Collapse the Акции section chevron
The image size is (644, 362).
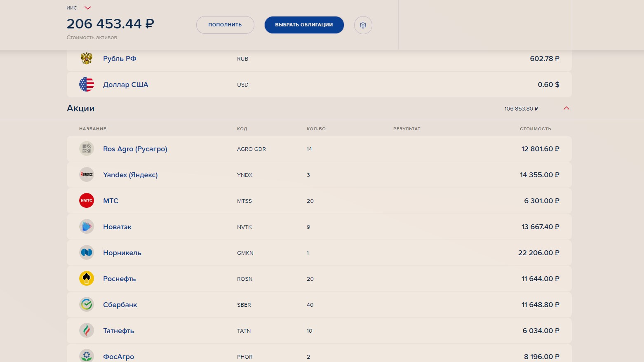[x=566, y=108]
